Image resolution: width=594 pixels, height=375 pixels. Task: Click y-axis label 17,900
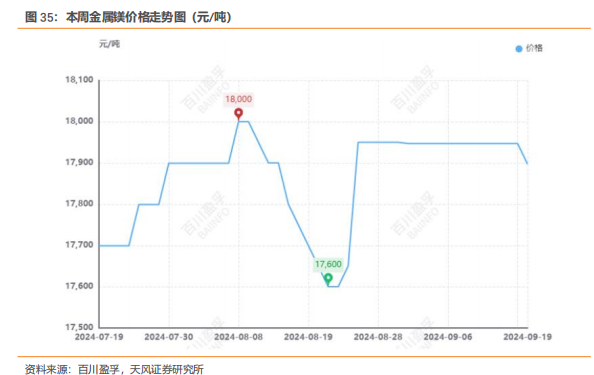point(79,162)
